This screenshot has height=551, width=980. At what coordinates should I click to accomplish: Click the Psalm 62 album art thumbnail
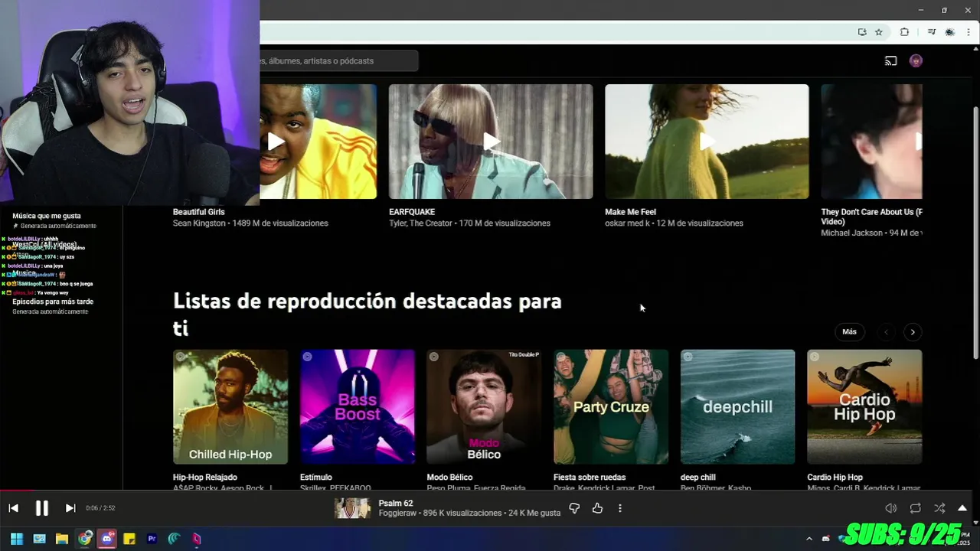click(x=352, y=508)
